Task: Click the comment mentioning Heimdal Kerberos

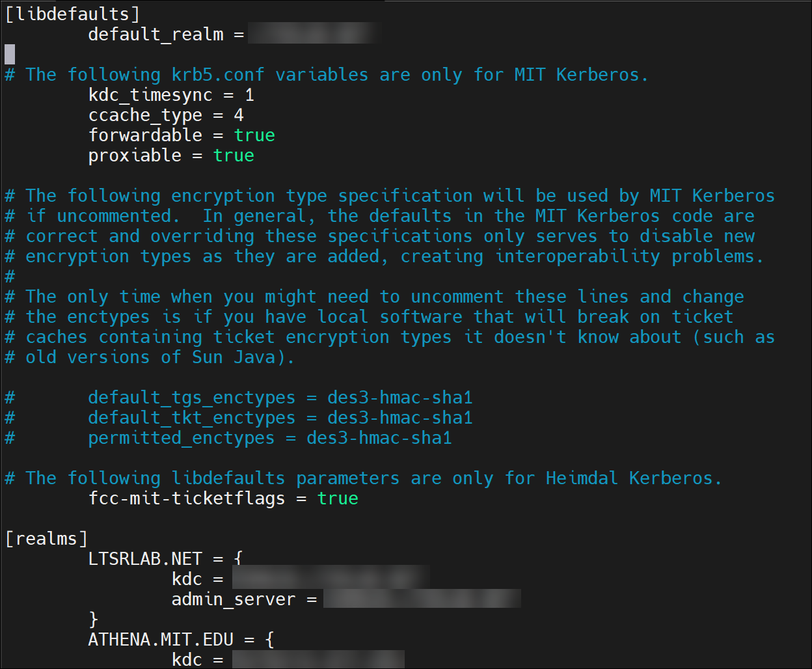Action: point(363,478)
